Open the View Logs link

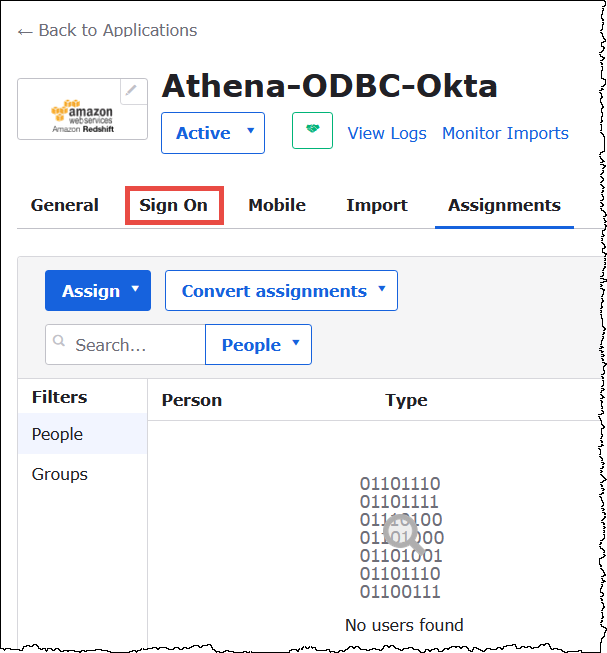coord(386,133)
